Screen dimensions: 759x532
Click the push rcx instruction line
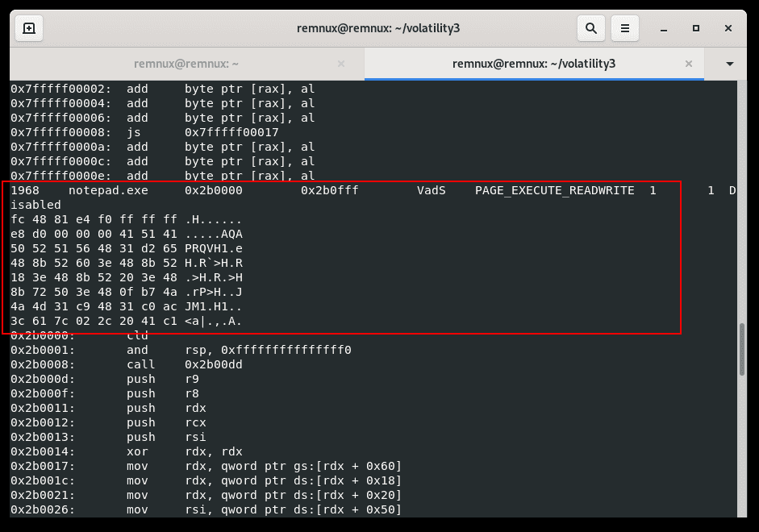108,422
